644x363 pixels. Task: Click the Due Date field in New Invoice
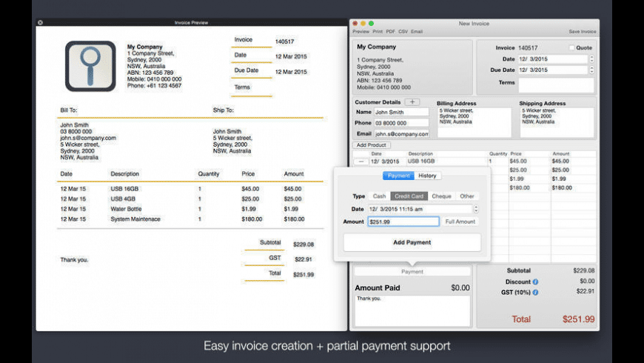click(x=553, y=70)
